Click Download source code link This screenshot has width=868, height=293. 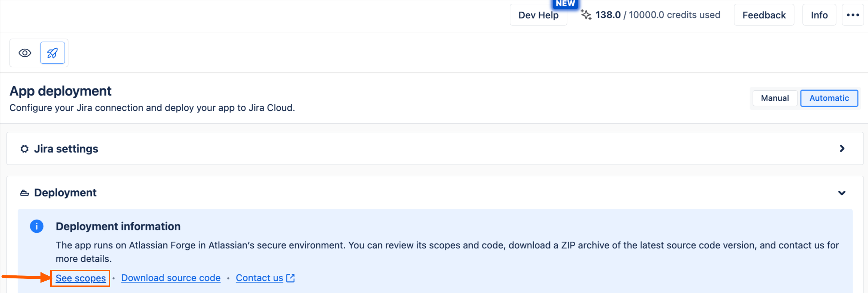[x=171, y=278]
